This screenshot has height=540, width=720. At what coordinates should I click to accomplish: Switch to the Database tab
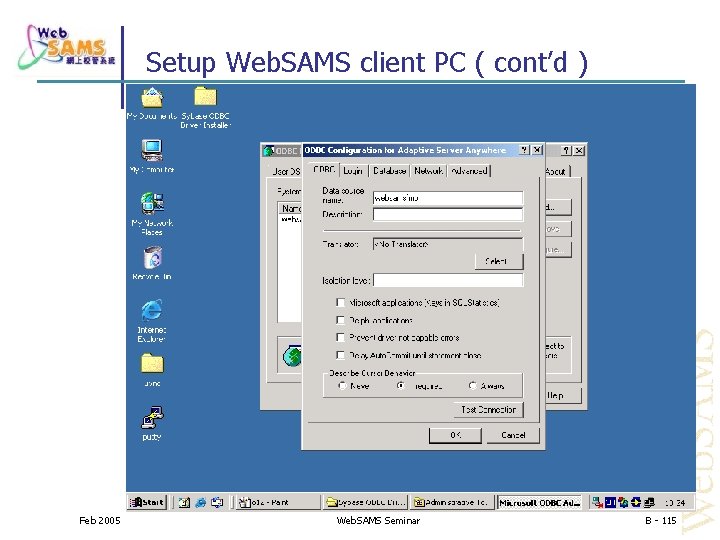click(389, 171)
